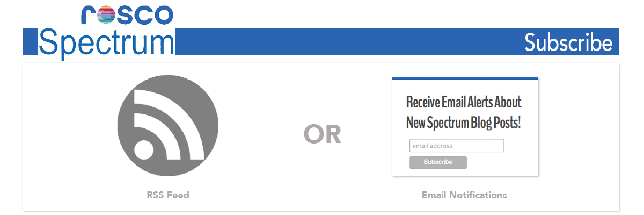The width and height of the screenshot is (644, 215).
Task: Click the small dot inside the RSS symbol
Action: coord(144,150)
